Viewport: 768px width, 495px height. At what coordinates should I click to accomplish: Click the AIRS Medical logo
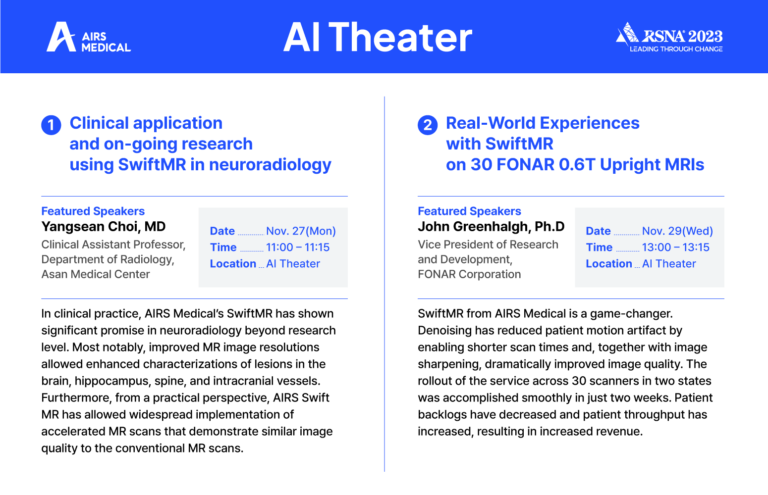[89, 37]
